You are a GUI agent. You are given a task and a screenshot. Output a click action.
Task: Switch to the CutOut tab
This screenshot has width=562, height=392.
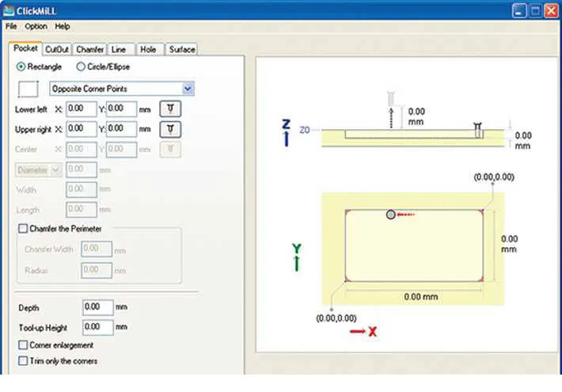(57, 49)
